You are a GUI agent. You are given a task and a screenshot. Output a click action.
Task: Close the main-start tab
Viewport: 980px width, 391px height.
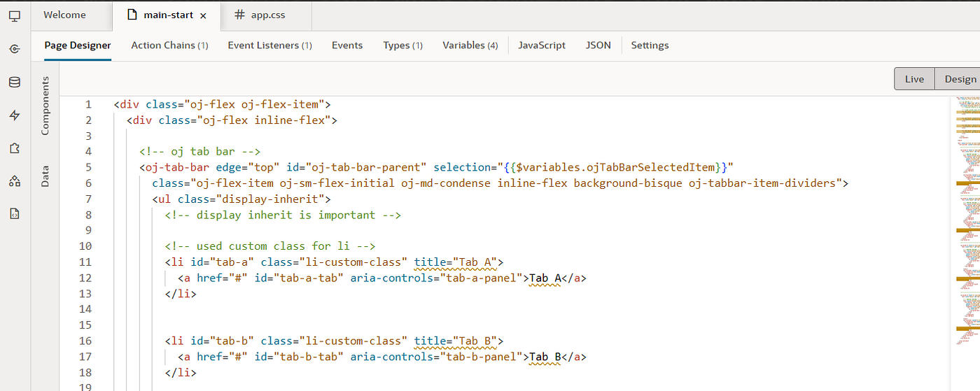[203, 15]
